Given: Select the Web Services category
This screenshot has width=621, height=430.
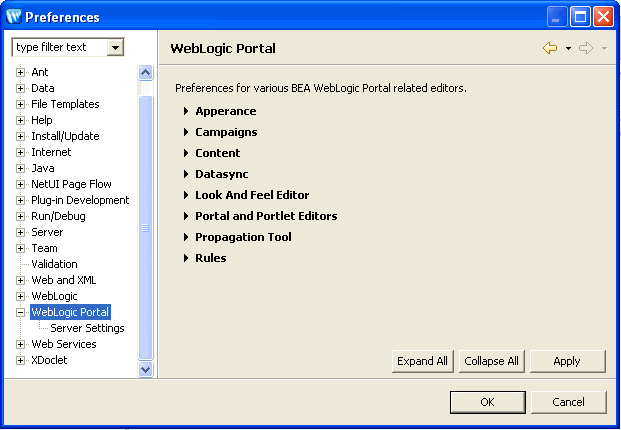Looking at the screenshot, I should pos(64,344).
